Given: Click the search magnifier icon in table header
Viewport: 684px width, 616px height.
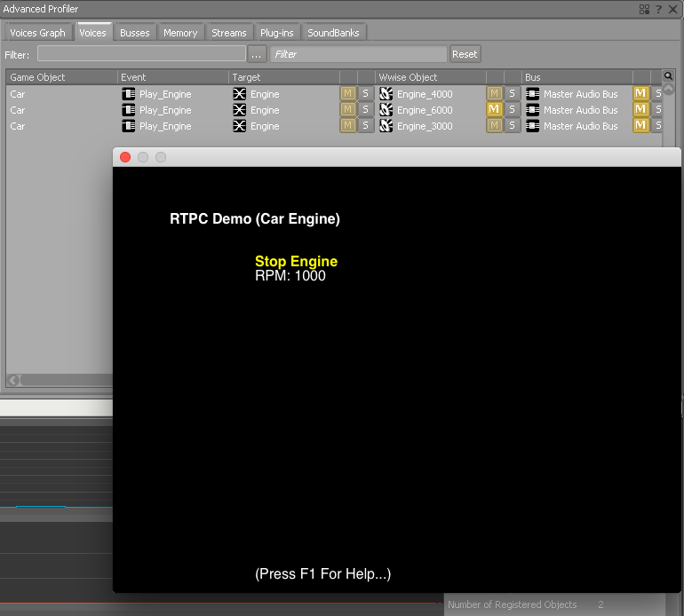Looking at the screenshot, I should coord(668,76).
